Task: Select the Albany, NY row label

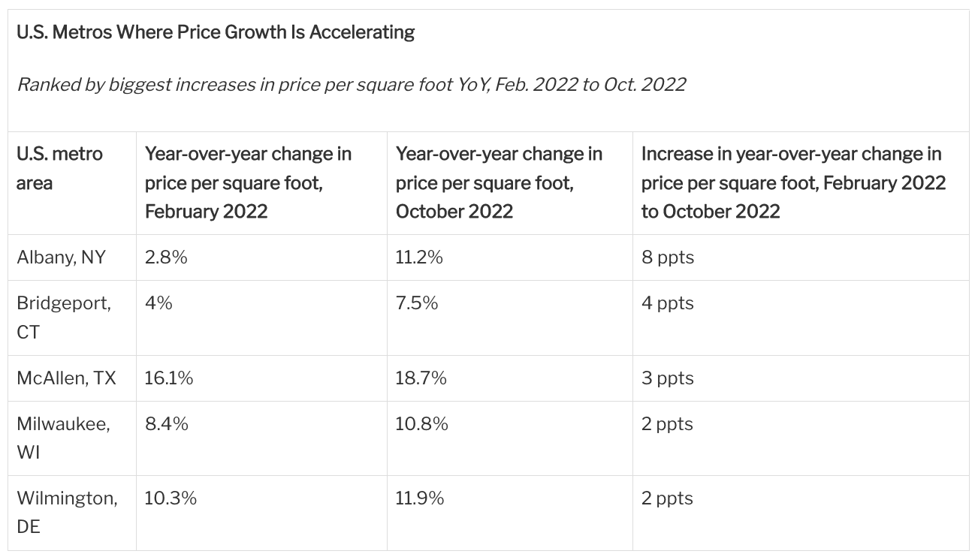Action: [x=62, y=257]
